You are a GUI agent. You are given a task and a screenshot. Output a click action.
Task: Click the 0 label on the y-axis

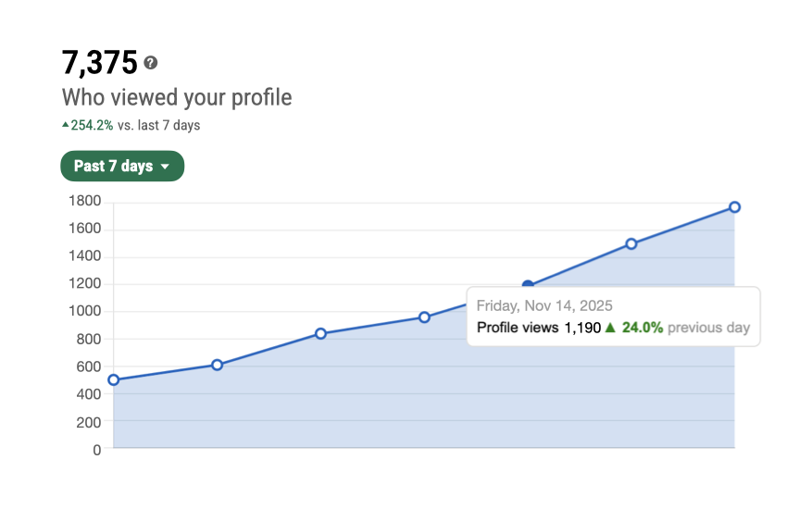coord(96,450)
